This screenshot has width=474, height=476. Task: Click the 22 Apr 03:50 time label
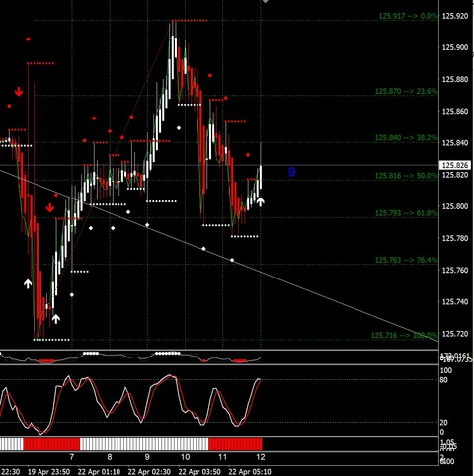199,472
